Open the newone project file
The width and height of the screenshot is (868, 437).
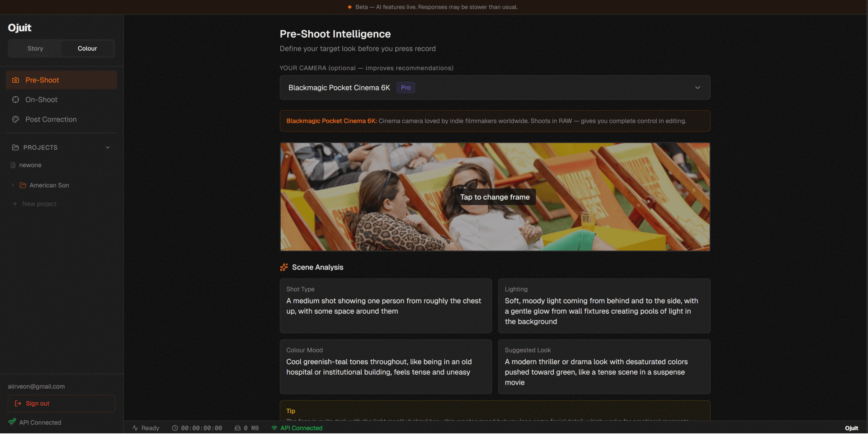[30, 165]
